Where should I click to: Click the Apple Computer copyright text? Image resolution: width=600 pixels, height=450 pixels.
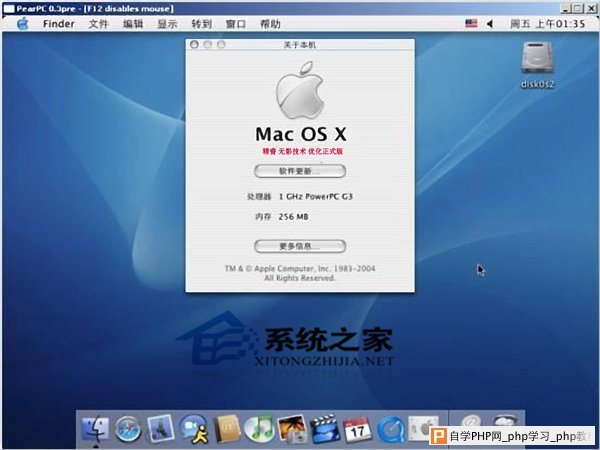[300, 273]
